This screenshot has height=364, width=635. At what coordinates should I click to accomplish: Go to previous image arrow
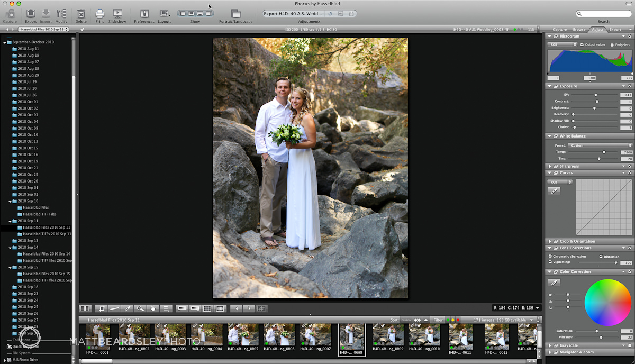tap(237, 308)
